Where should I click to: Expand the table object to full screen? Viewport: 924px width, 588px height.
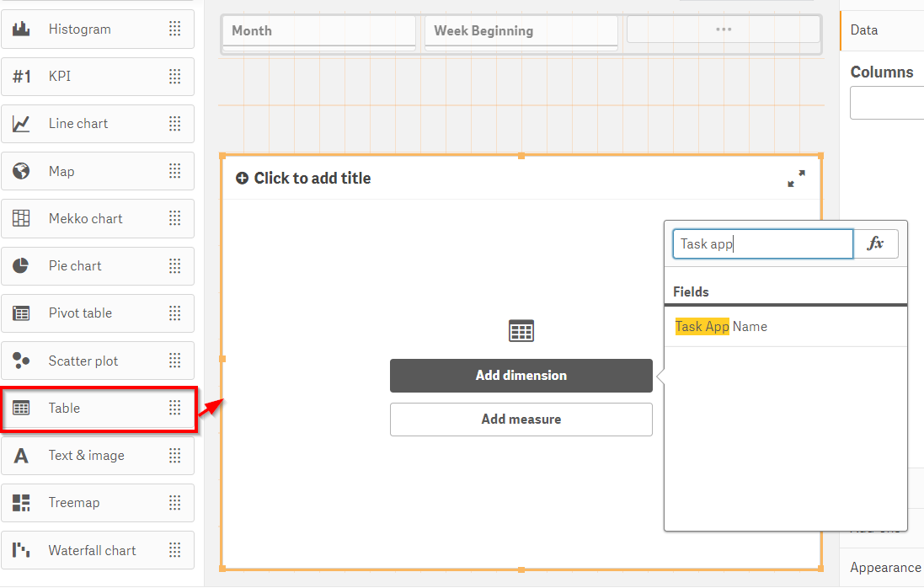point(796,179)
